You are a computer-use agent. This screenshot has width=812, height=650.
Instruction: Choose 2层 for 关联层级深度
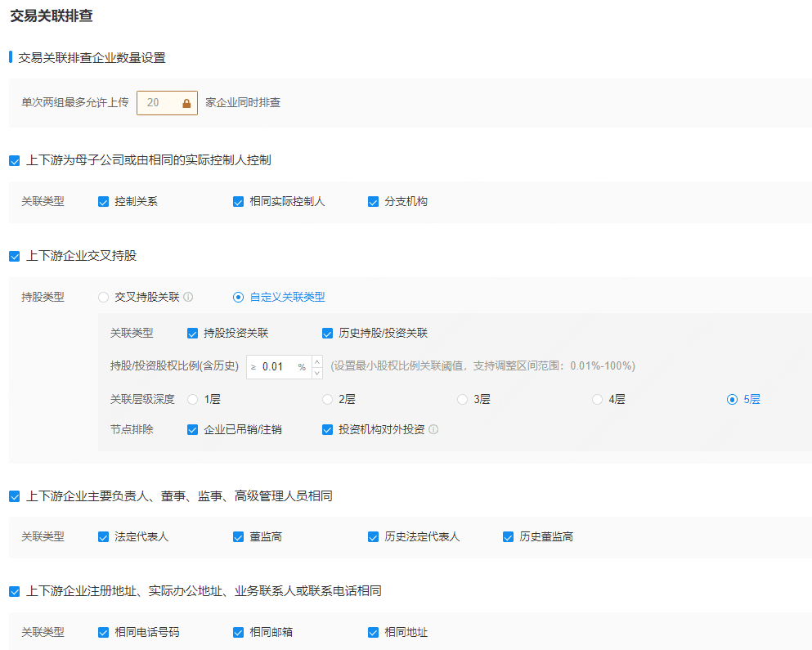pyautogui.click(x=327, y=399)
